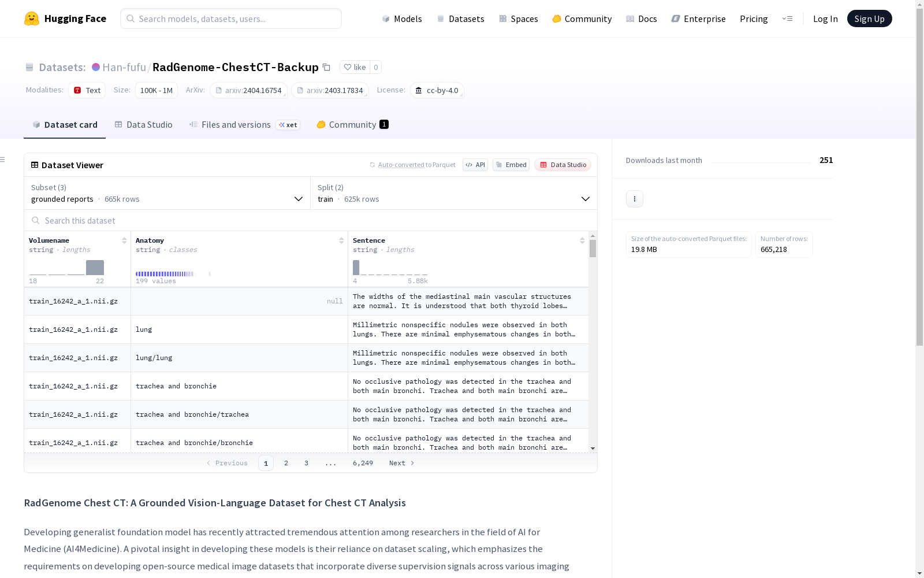Sort the Anatomy column
The width and height of the screenshot is (924, 578).
341,240
